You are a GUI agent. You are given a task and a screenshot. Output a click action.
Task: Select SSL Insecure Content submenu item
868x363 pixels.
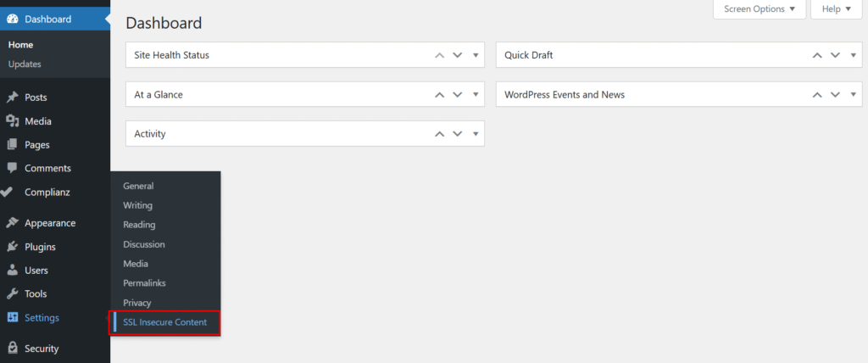[164, 322]
